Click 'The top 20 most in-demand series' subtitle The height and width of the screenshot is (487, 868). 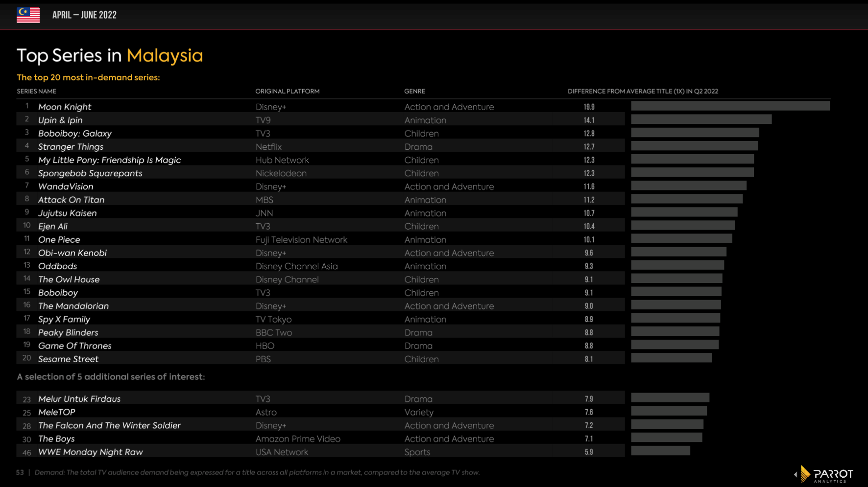pyautogui.click(x=88, y=77)
